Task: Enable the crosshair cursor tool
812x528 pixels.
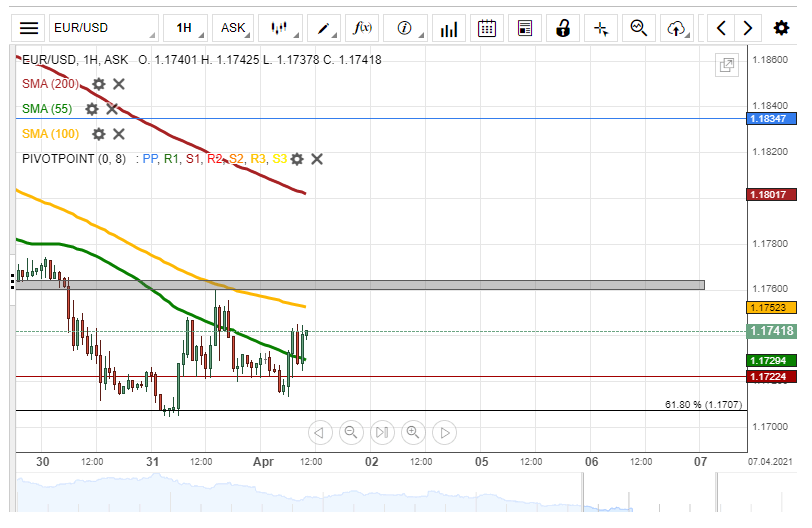Action: point(601,28)
